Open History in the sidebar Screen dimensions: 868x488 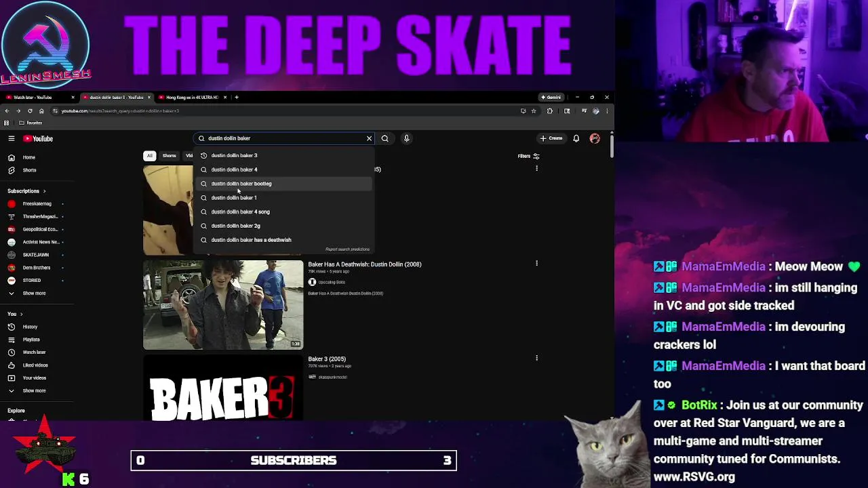(x=30, y=327)
